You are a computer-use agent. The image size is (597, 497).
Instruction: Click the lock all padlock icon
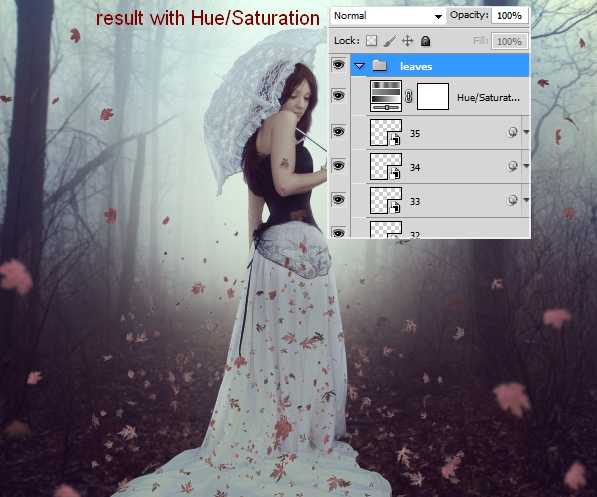425,41
